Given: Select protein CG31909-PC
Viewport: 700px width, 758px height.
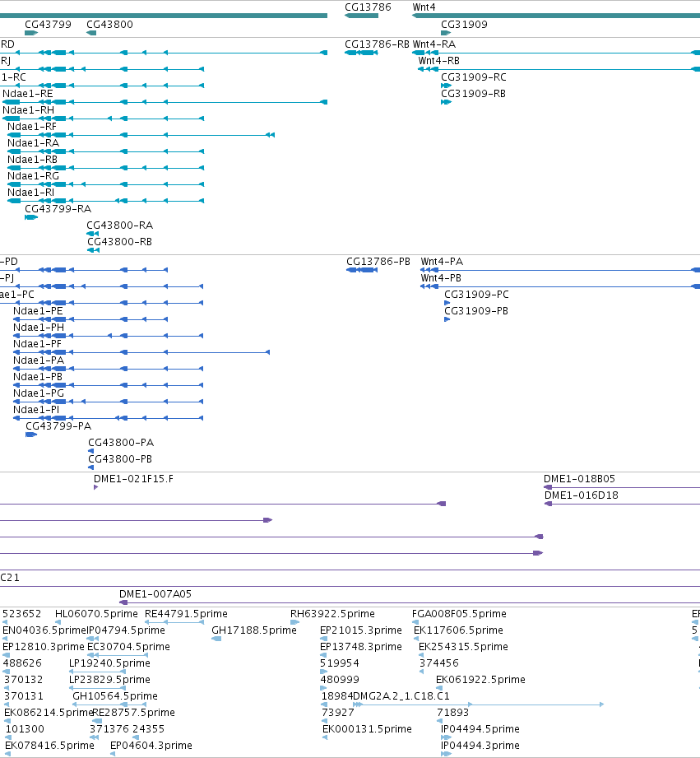Looking at the screenshot, I should [476, 295].
